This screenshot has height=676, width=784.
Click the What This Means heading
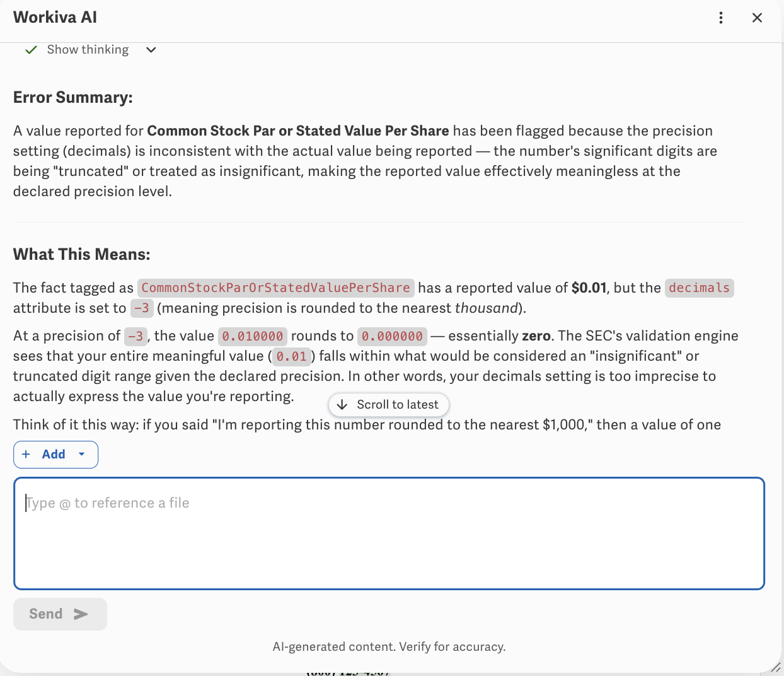pyautogui.click(x=82, y=254)
